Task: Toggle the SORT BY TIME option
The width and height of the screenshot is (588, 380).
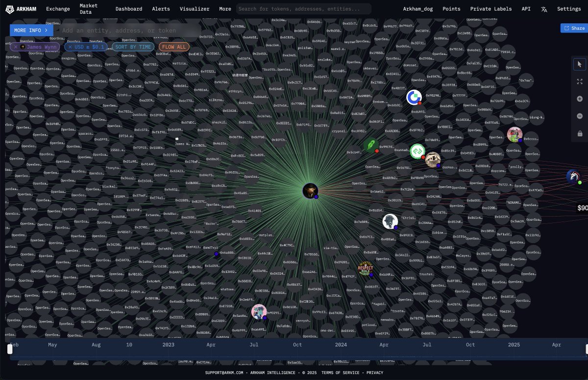Action: (133, 47)
